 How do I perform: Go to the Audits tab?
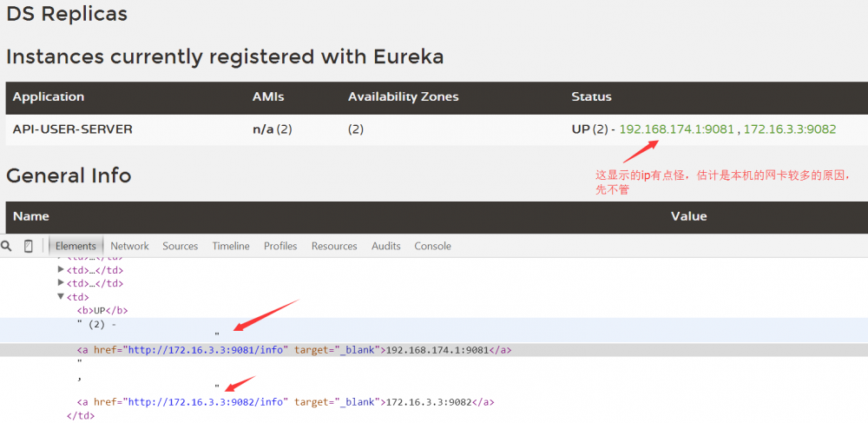385,246
